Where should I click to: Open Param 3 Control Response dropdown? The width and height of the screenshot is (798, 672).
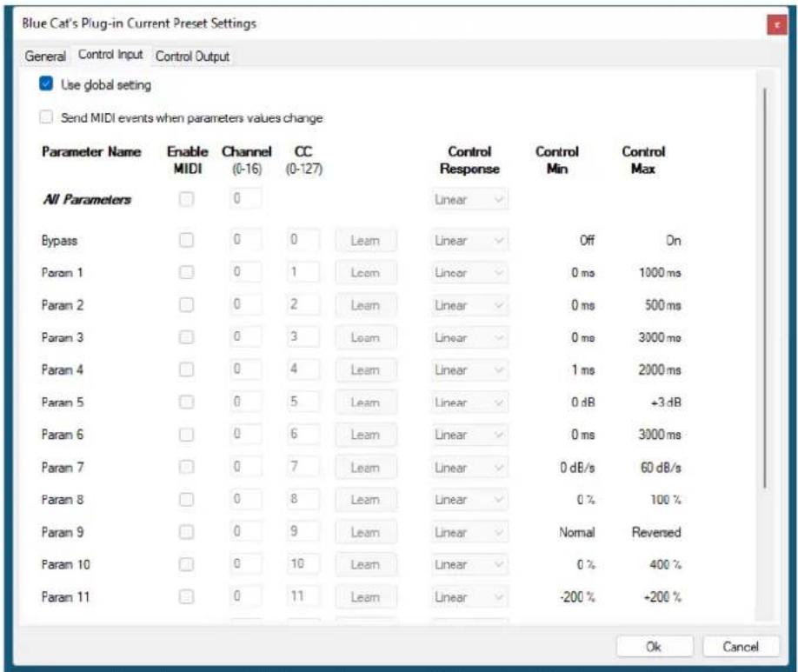469,337
